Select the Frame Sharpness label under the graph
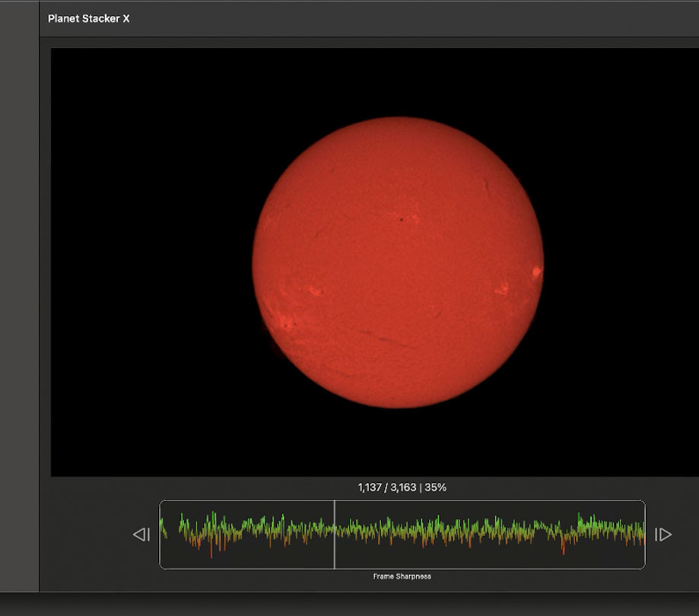This screenshot has width=699, height=616. (x=402, y=576)
